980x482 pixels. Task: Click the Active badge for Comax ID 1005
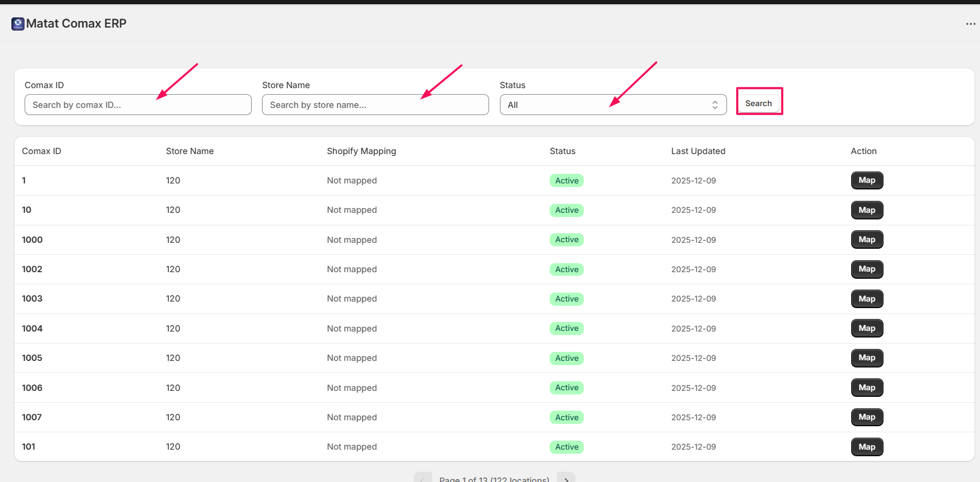point(566,359)
